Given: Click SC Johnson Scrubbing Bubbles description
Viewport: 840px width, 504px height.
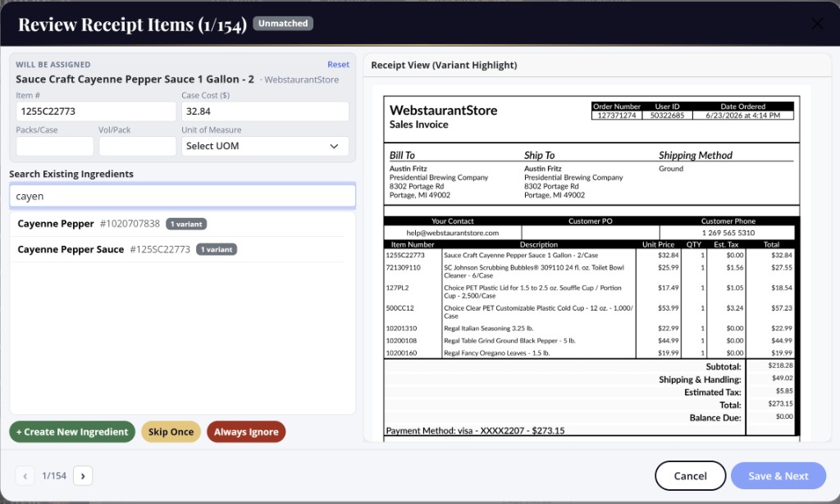Looking at the screenshot, I should click(x=533, y=271).
